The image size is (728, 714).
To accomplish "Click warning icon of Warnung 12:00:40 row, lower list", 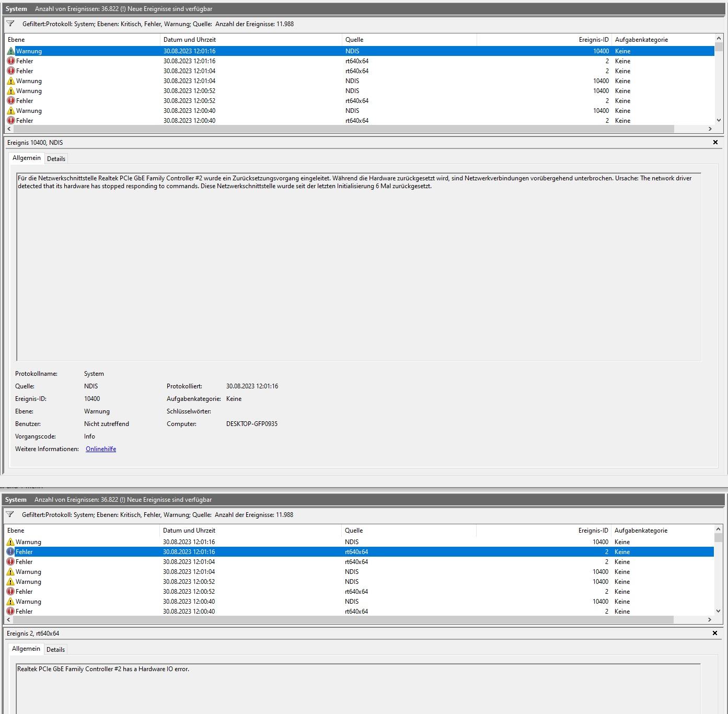I will pyautogui.click(x=10, y=602).
